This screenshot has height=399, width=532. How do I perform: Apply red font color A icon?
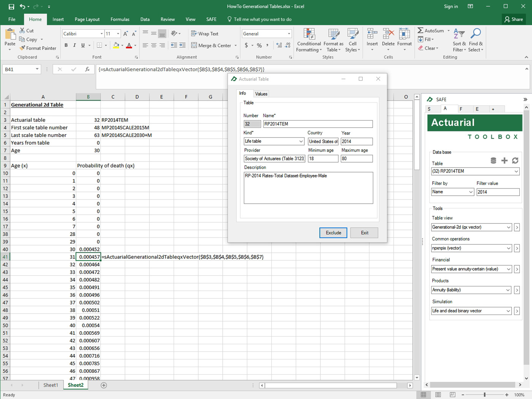129,45
